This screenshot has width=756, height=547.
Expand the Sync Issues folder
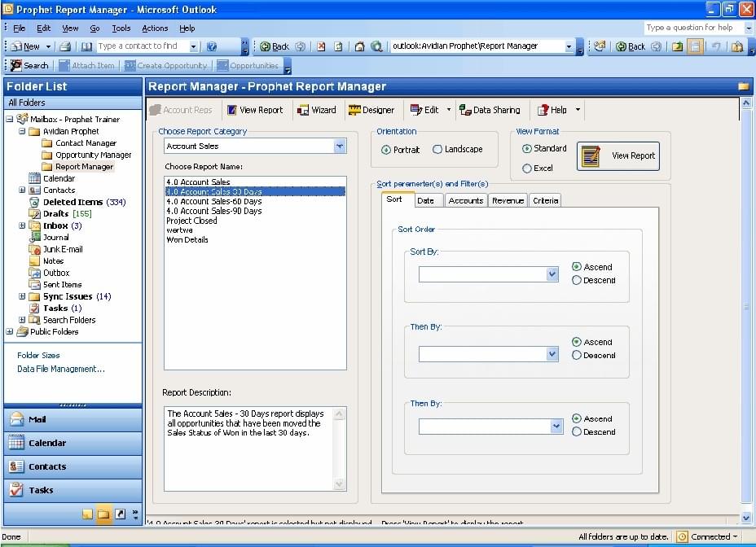22,296
